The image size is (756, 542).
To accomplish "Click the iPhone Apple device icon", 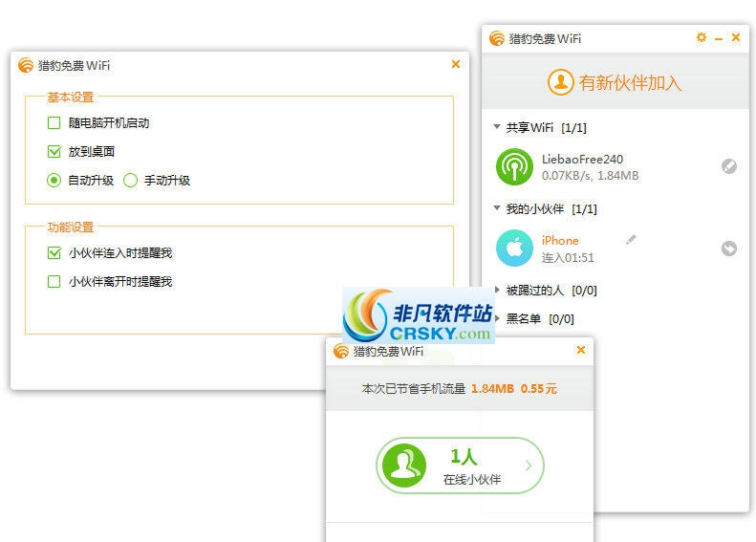I will pyautogui.click(x=514, y=248).
